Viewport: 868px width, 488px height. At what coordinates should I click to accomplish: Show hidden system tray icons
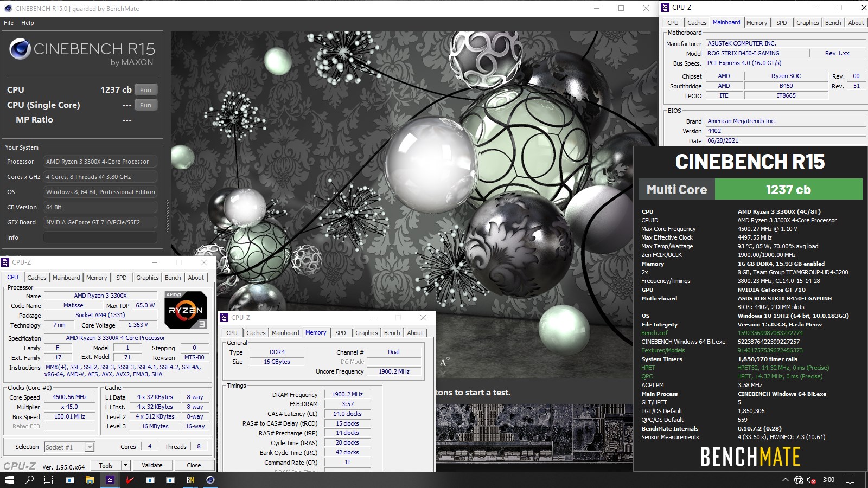[x=785, y=480]
